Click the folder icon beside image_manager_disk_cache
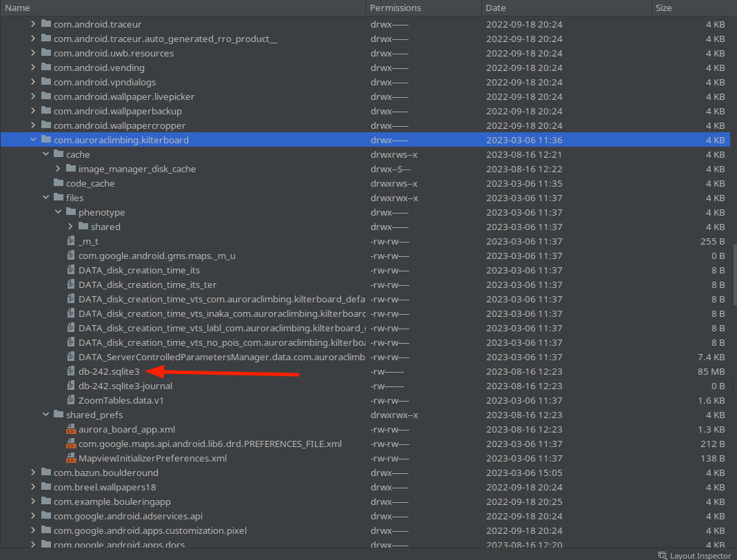Screen dimensions: 737x560 [x=70, y=169]
